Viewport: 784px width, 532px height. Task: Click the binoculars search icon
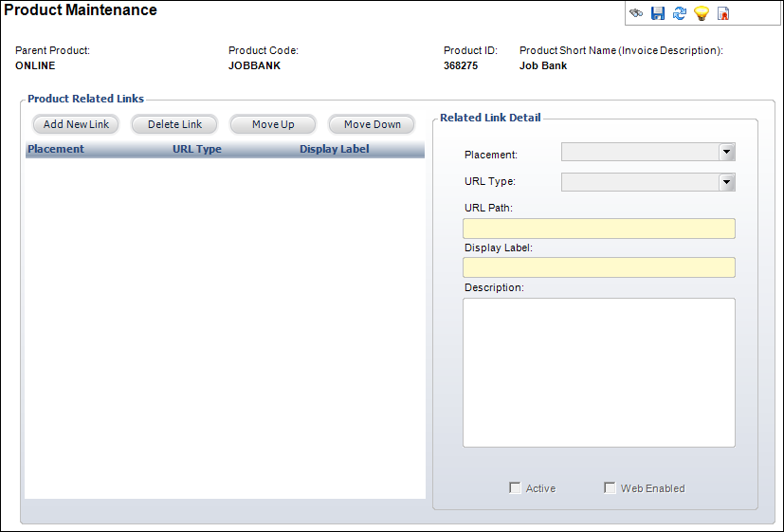click(635, 13)
